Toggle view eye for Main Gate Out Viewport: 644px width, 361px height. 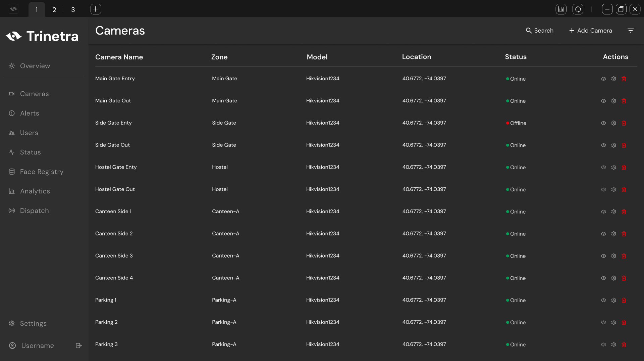[x=603, y=101]
